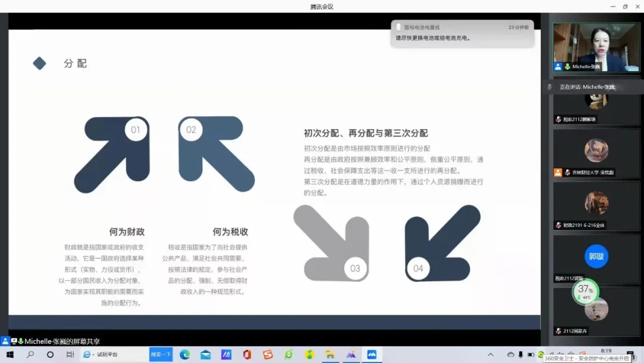The image size is (644, 363).
Task: Open the Office app on the taskbar
Action: (247, 355)
